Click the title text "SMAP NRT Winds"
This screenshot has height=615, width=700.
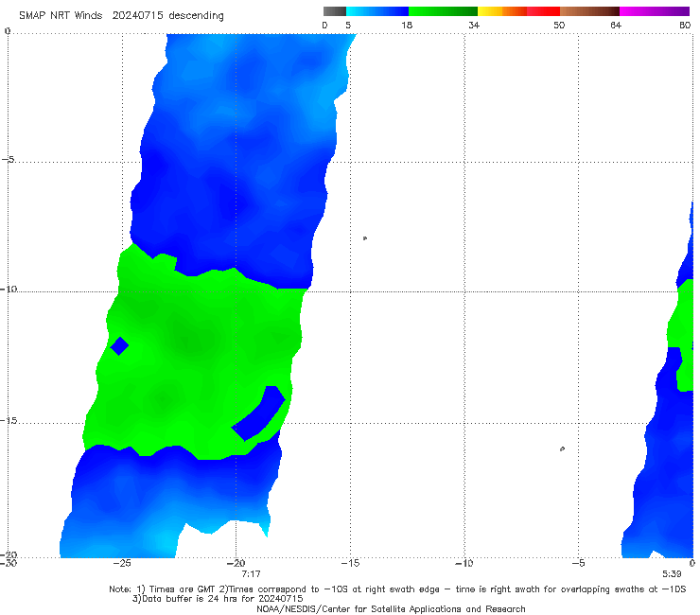61,15
